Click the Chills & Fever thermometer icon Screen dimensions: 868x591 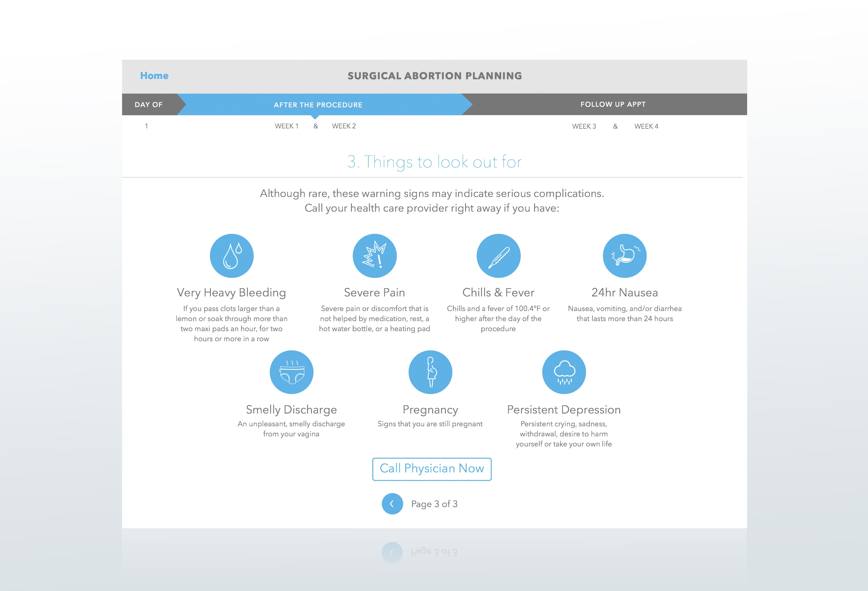point(498,256)
